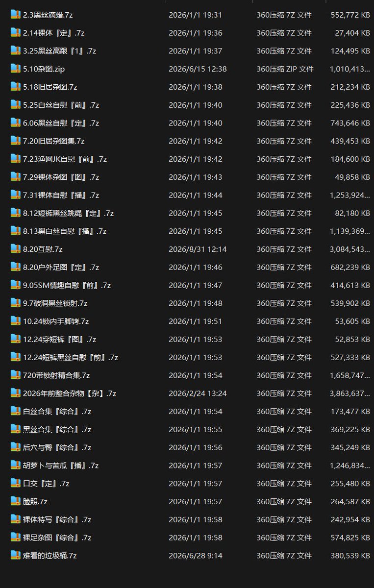Click the archive icon for 5.10杂图.zip
The image size is (374, 588).
click(16, 69)
